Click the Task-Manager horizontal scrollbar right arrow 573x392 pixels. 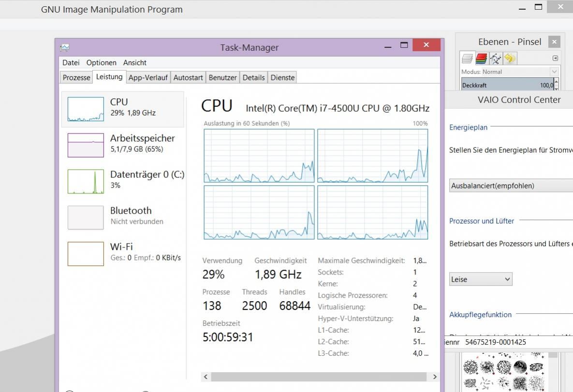pyautogui.click(x=435, y=377)
